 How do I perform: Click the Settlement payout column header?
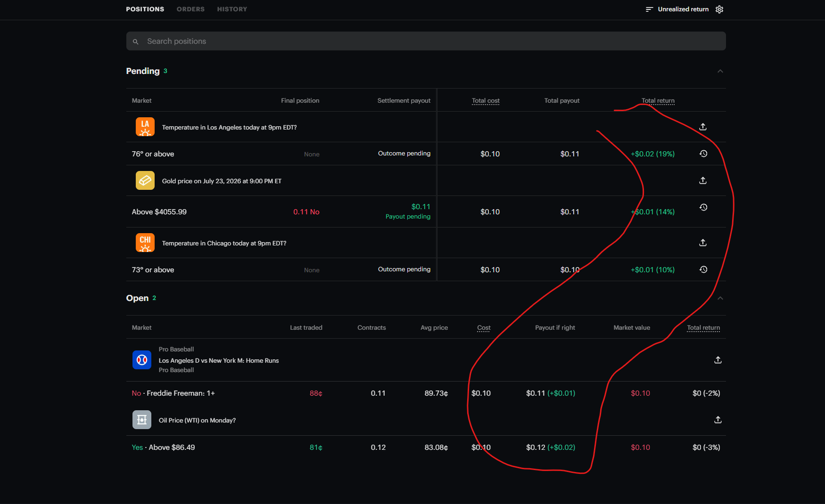pos(404,101)
